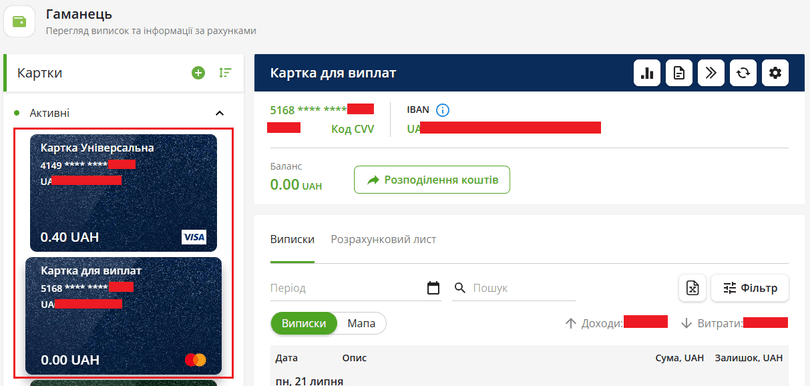This screenshot has height=386, width=810.
Task: Show the Код CVV link
Action: 352,129
